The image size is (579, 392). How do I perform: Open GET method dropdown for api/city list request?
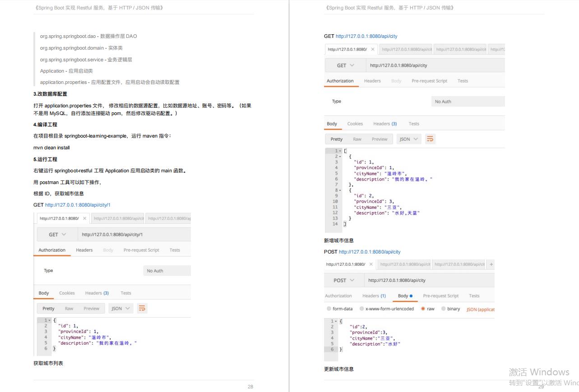[346, 65]
